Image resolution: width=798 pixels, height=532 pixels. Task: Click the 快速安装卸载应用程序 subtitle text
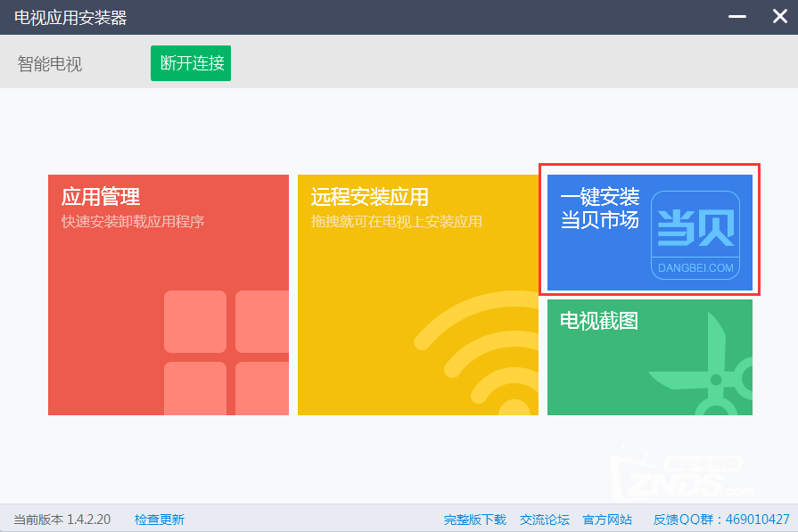click(x=133, y=222)
